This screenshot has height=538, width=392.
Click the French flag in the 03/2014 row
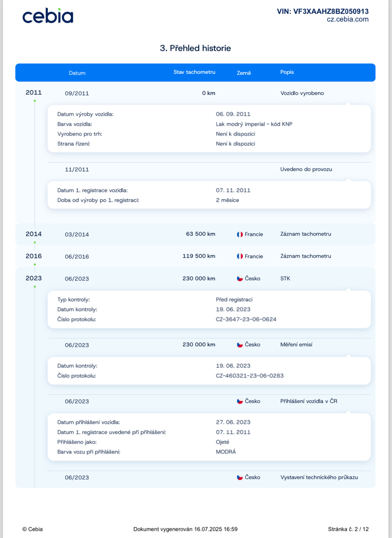point(240,234)
